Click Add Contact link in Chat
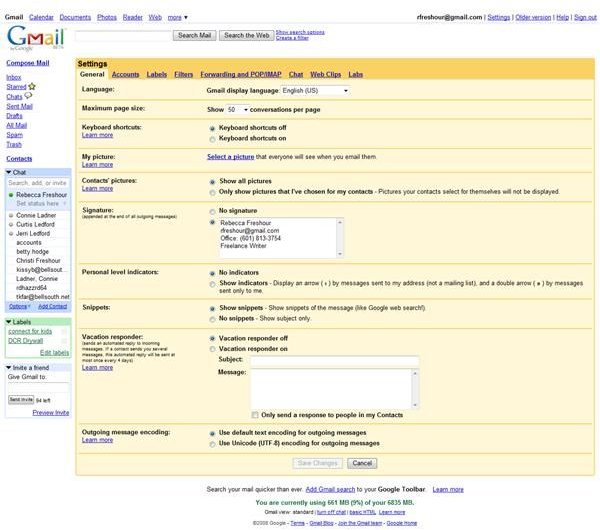 [x=52, y=306]
